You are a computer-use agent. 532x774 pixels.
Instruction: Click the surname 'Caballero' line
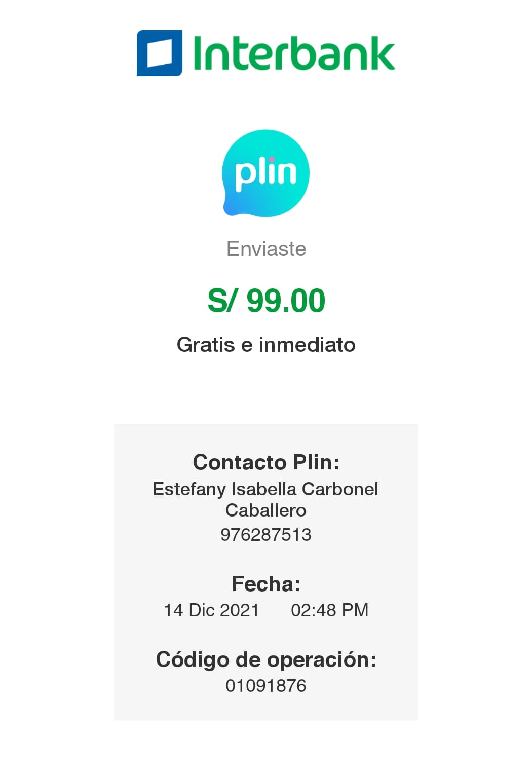266,510
